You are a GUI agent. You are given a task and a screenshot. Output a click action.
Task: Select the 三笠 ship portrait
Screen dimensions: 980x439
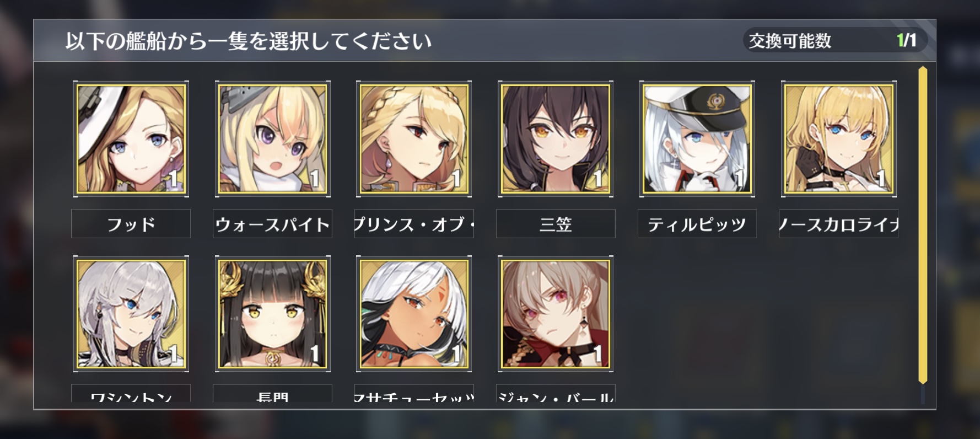(x=556, y=139)
